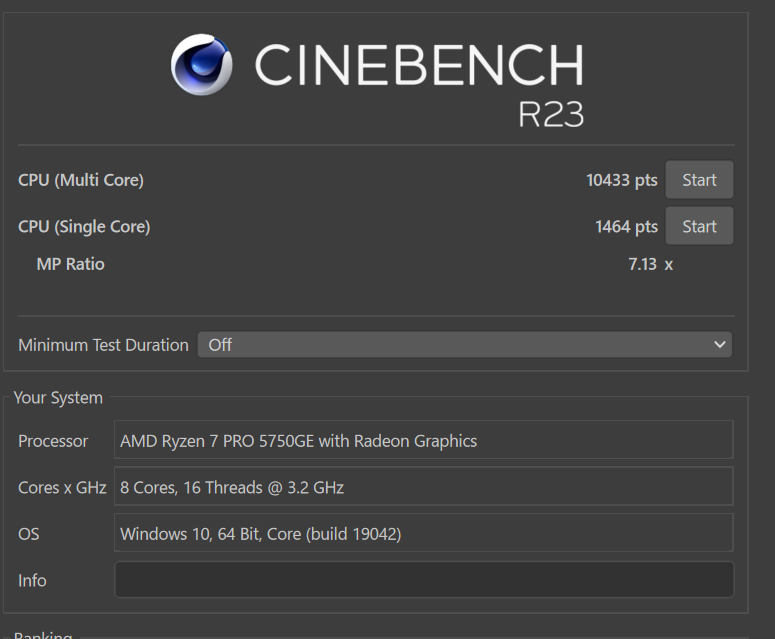
Task: Select the OS field showing Windows 10
Action: 424,533
